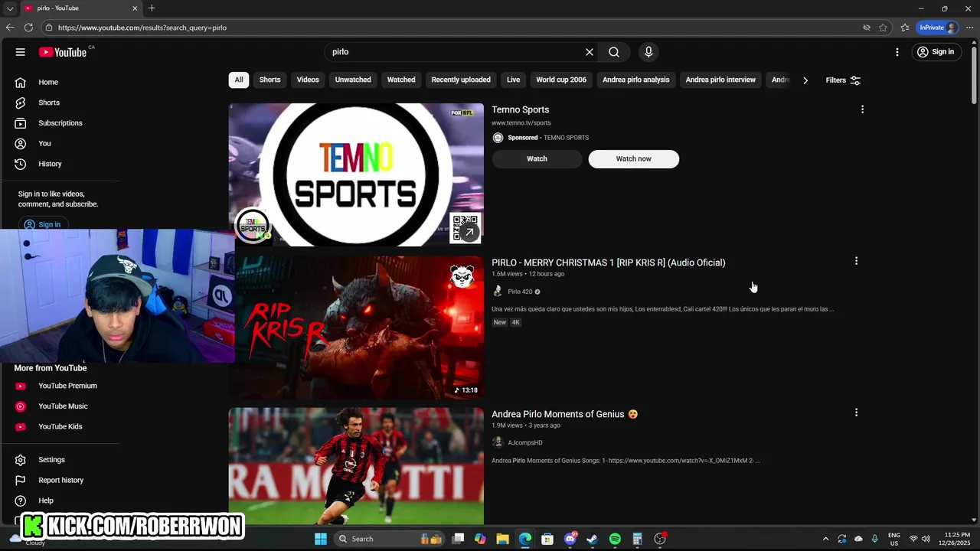Screen dimensions: 980x551
Task: Open the Temno Sports ad thumbnail
Action: coord(356,174)
